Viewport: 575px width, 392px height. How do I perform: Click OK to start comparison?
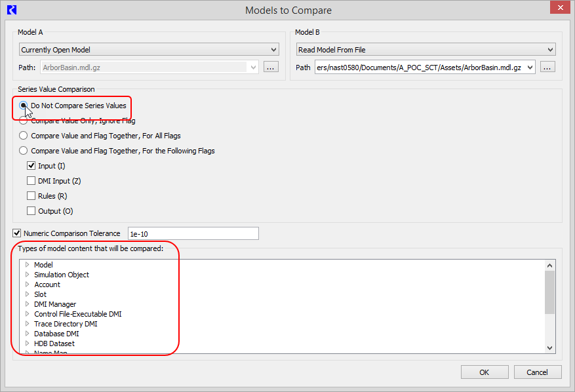click(x=484, y=372)
